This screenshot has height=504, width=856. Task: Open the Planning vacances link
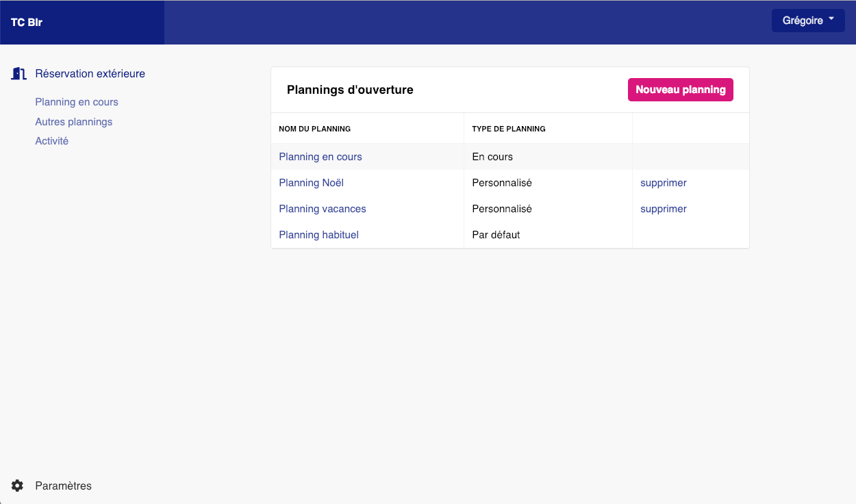[323, 209]
